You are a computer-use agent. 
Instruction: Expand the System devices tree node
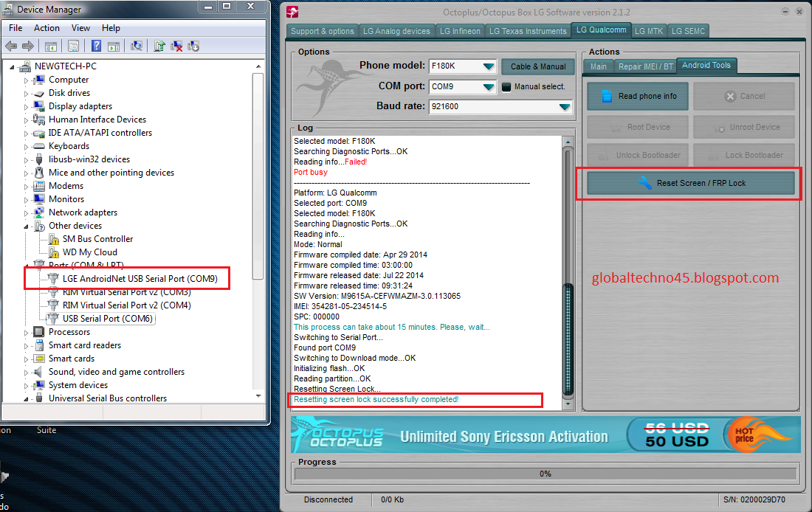point(26,386)
